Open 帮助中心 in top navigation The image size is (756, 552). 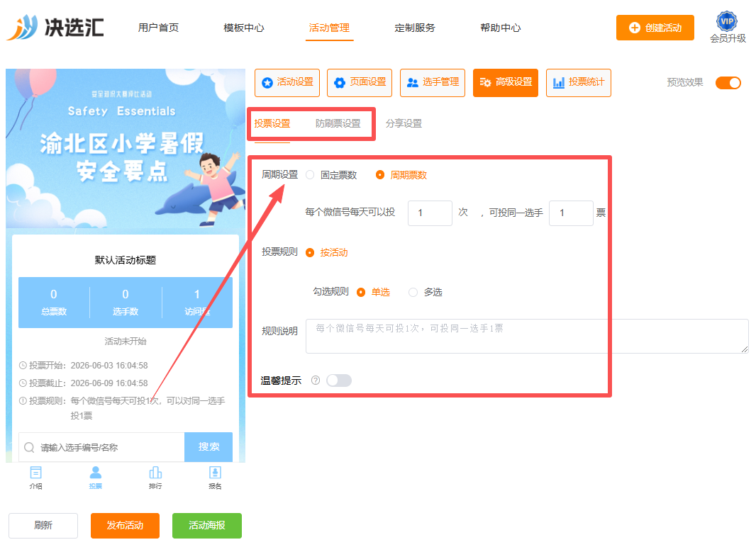click(501, 28)
